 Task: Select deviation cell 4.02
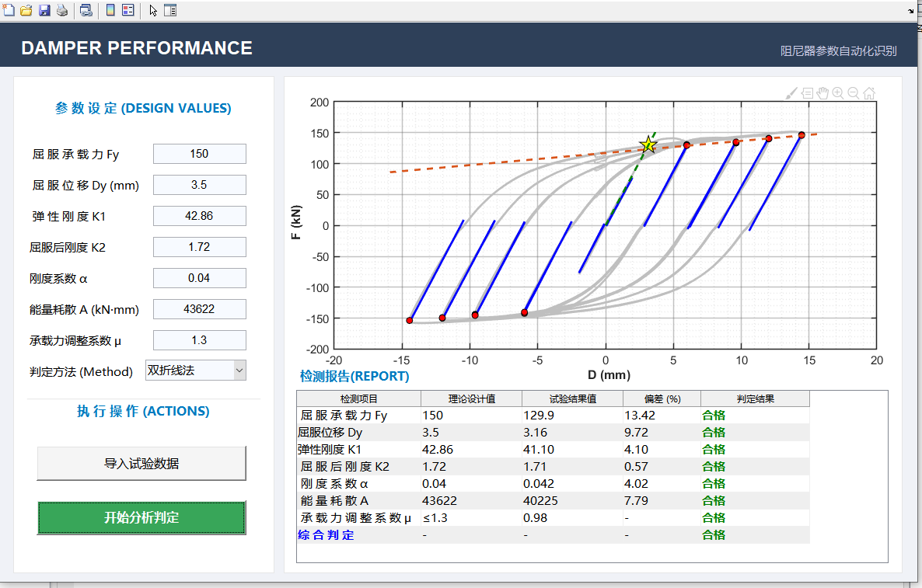(662, 483)
